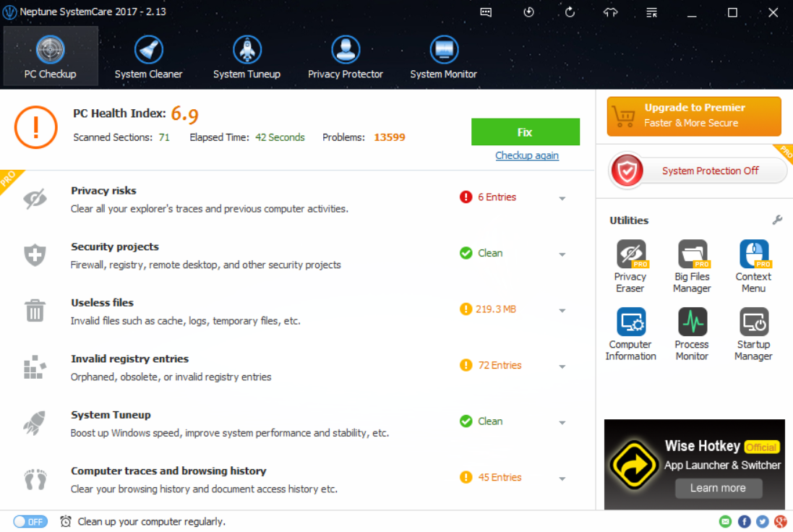Launch the Process Monitor utility
Screen dimensions: 793x532
(693, 334)
